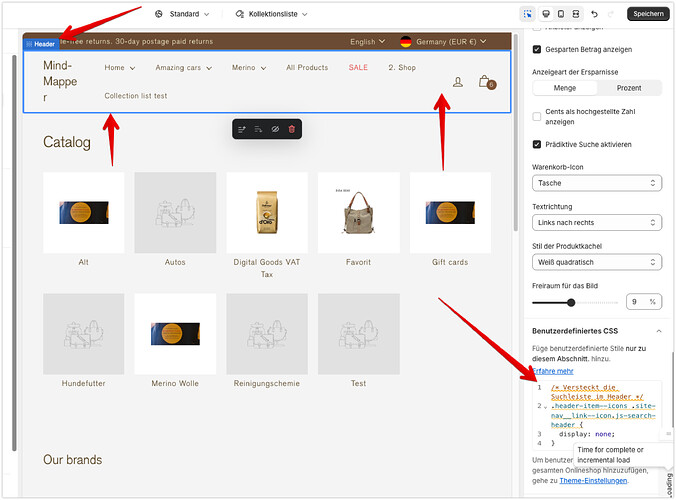676x500 pixels.
Task: Click move-section-down icon in floating toolbar
Action: [x=258, y=129]
